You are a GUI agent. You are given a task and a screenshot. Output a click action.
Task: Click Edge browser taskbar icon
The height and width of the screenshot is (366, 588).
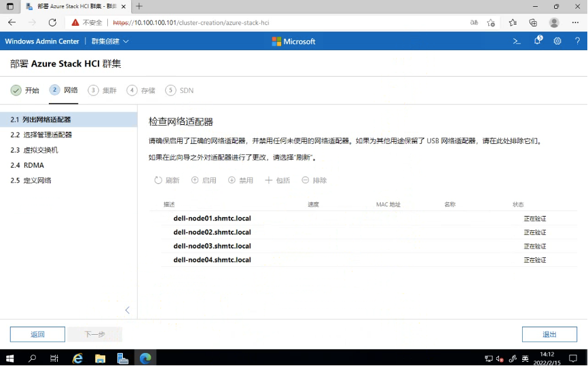[145, 359]
